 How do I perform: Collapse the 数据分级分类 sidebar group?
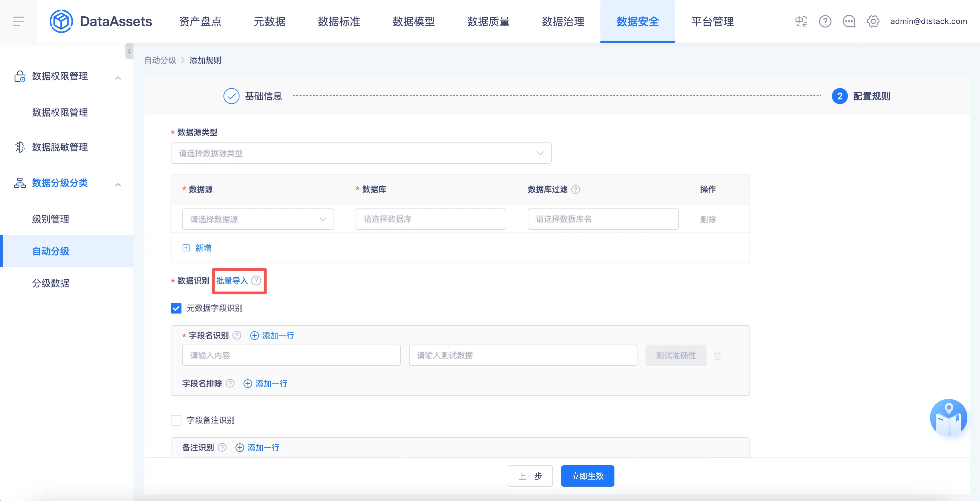118,185
